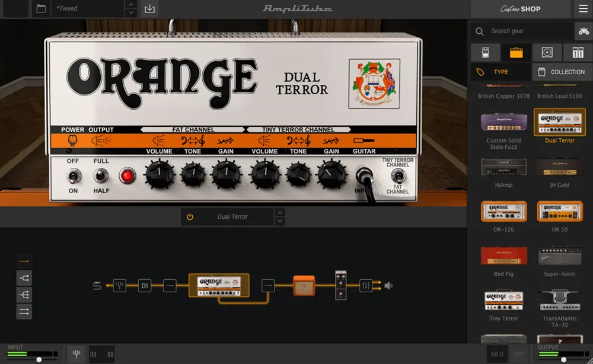Click the guitar input jack on the amp

tap(364, 175)
